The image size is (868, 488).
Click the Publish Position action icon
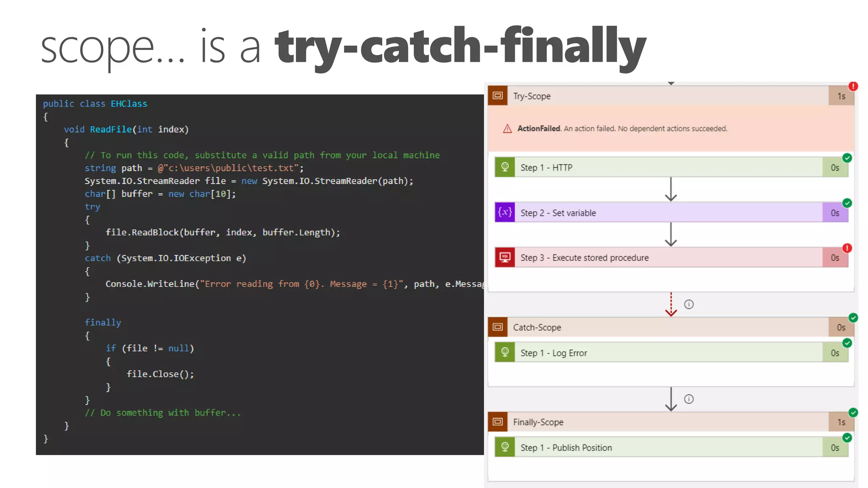pyautogui.click(x=505, y=447)
